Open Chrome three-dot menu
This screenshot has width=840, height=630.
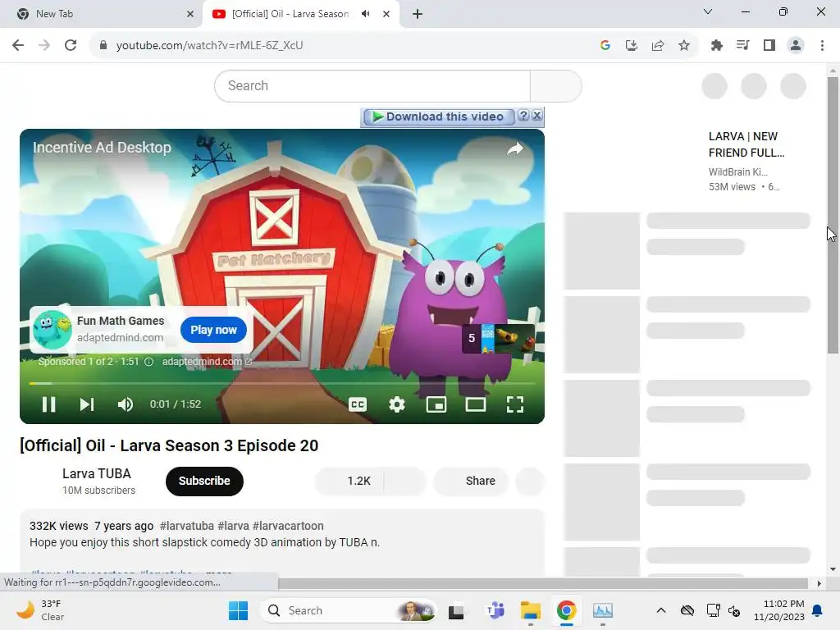tap(822, 46)
